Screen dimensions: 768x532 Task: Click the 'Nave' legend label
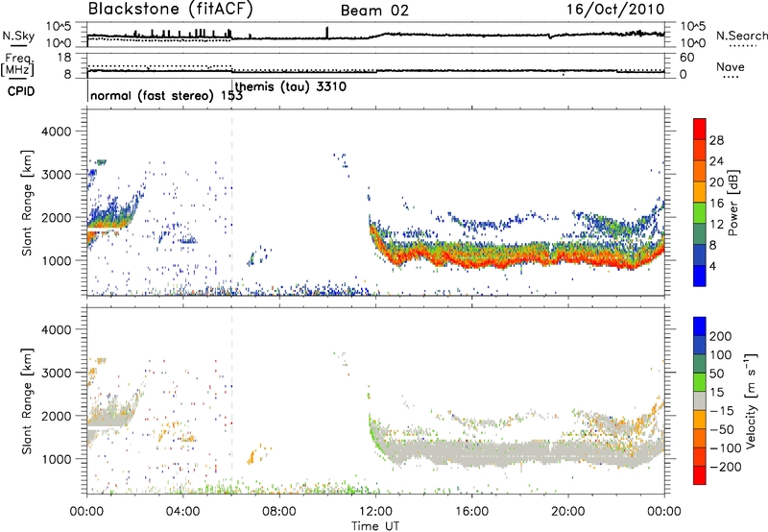(731, 67)
